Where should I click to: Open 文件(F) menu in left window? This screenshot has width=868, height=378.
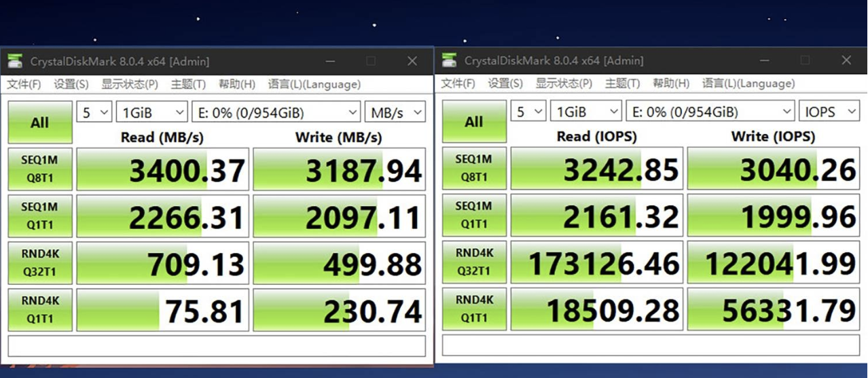coord(24,84)
